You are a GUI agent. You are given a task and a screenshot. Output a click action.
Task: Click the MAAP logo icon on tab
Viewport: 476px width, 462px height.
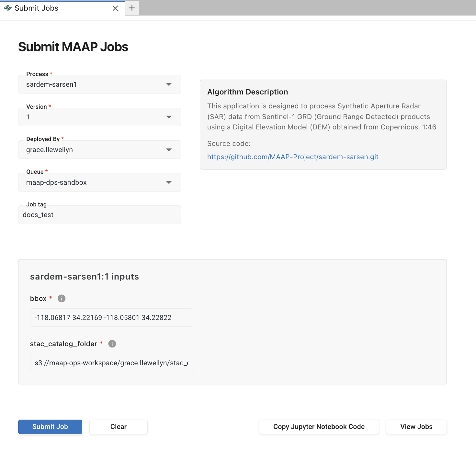point(8,8)
